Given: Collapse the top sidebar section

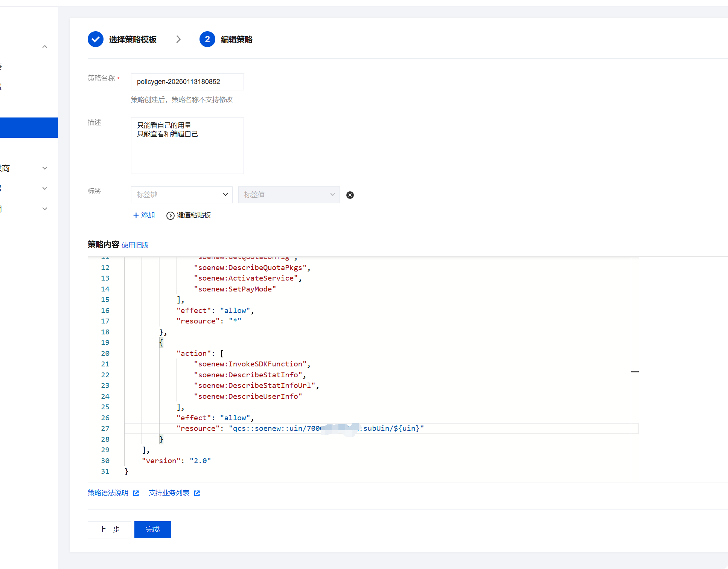Looking at the screenshot, I should tap(45, 47).
